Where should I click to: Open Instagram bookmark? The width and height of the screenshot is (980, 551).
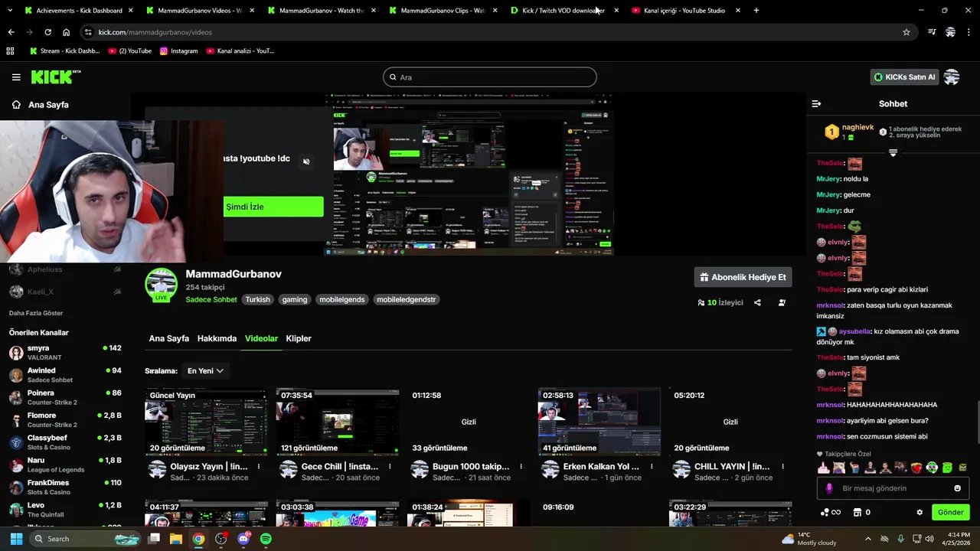(x=178, y=51)
